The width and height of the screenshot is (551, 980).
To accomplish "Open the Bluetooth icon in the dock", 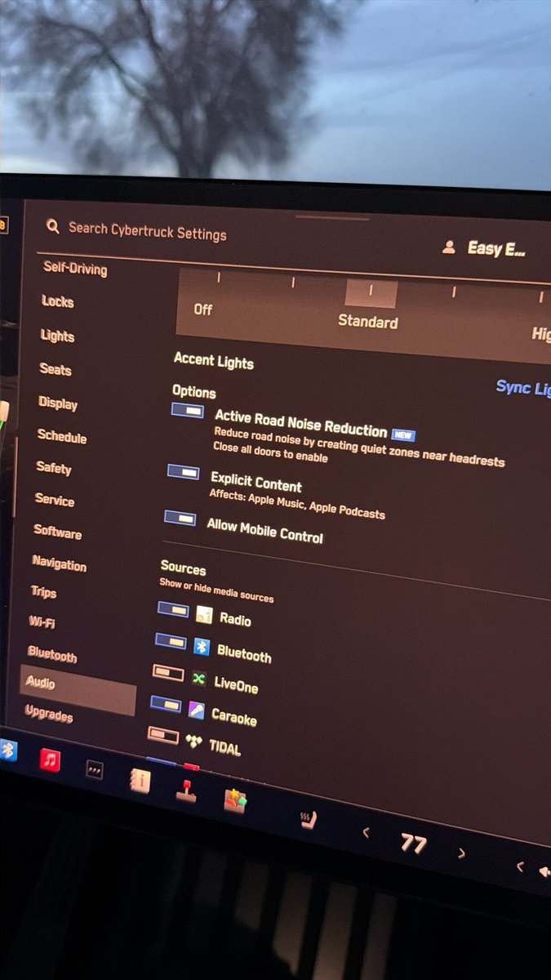I will (7, 749).
